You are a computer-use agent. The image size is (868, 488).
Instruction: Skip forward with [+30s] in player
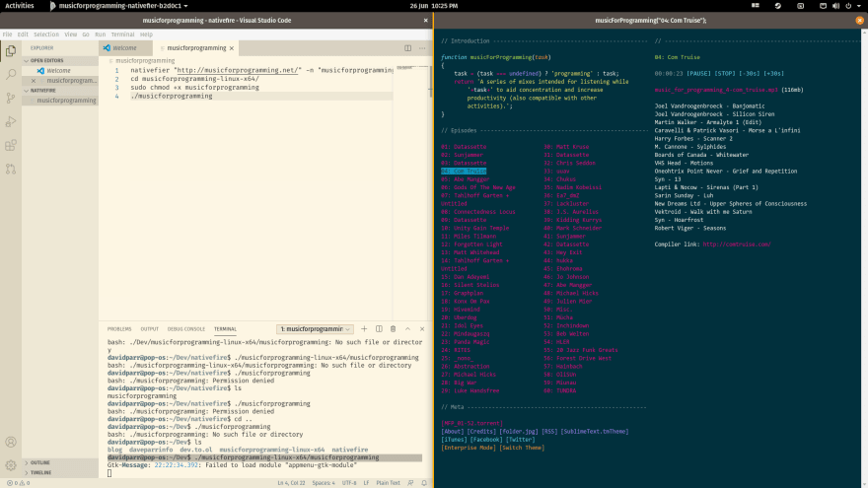click(773, 74)
